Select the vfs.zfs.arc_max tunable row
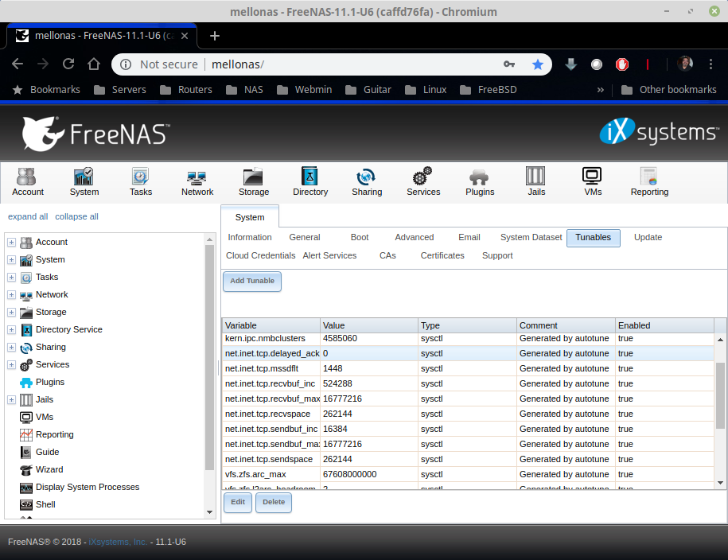 coord(468,474)
